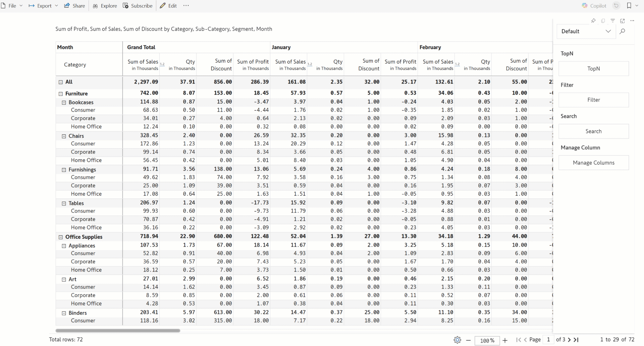Open the File menu
This screenshot has width=644, height=346.
(12, 6)
